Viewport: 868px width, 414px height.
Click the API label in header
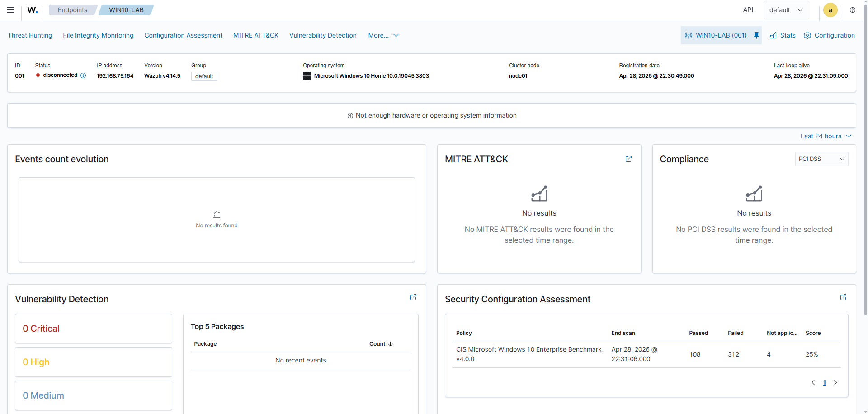point(748,10)
